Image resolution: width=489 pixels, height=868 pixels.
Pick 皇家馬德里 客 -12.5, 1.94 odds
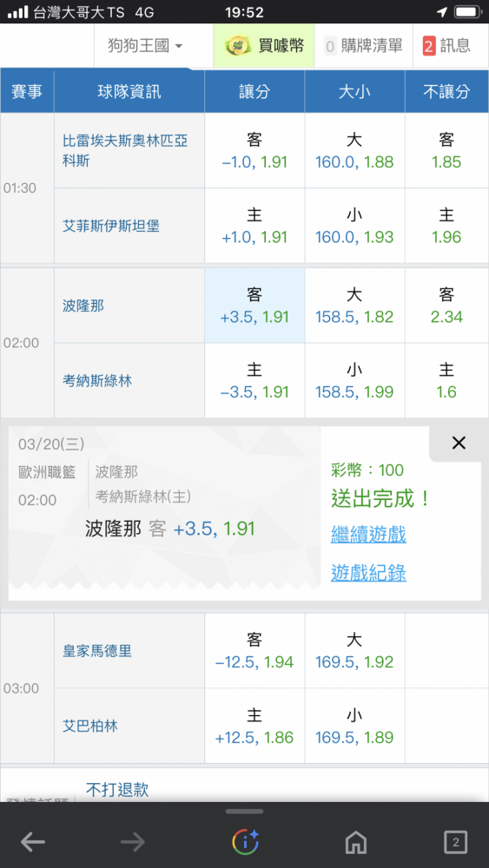coord(254,650)
